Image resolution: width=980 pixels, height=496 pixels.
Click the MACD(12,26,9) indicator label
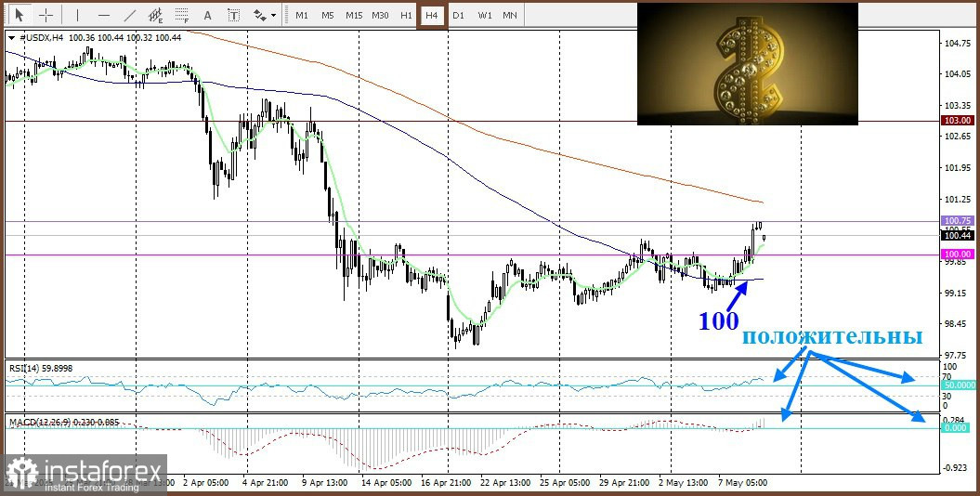coord(64,423)
